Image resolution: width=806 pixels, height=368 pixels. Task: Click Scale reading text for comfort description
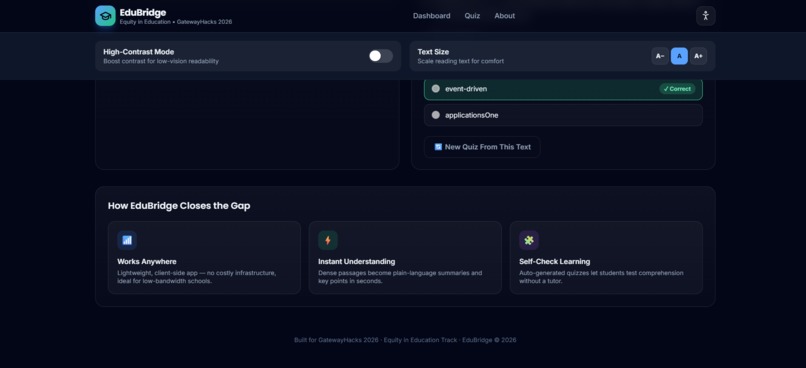461,61
